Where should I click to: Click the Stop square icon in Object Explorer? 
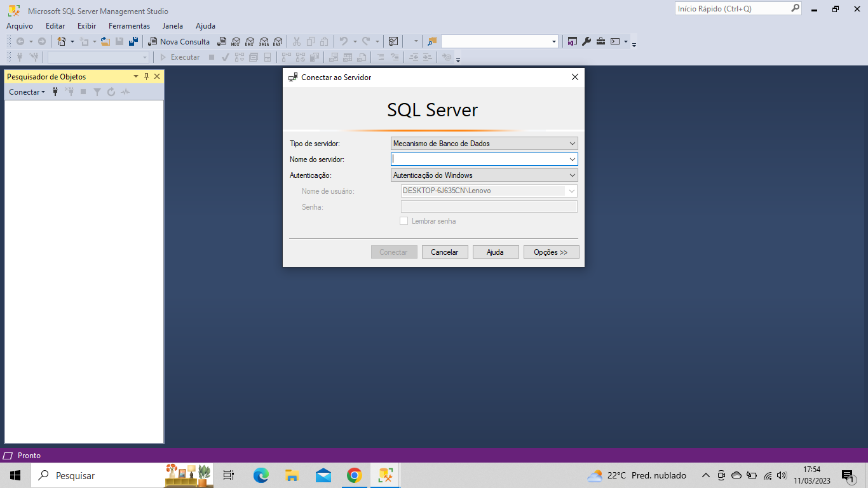point(83,92)
